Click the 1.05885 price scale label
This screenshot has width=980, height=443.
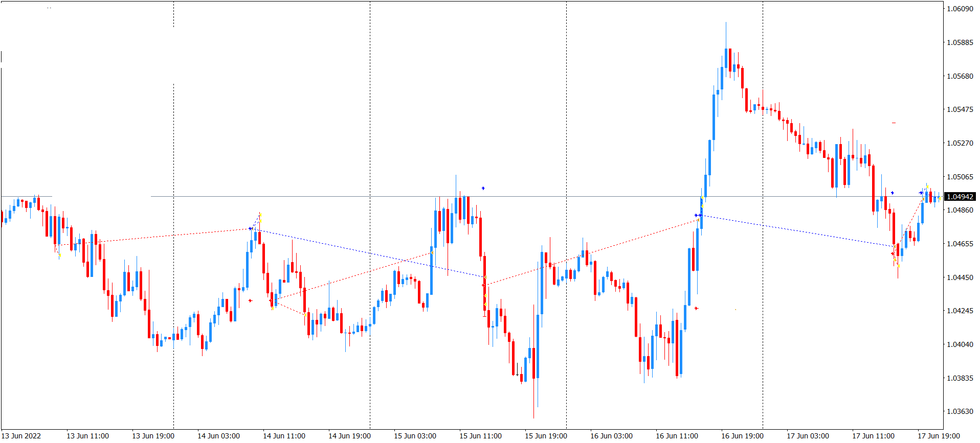[x=960, y=42]
